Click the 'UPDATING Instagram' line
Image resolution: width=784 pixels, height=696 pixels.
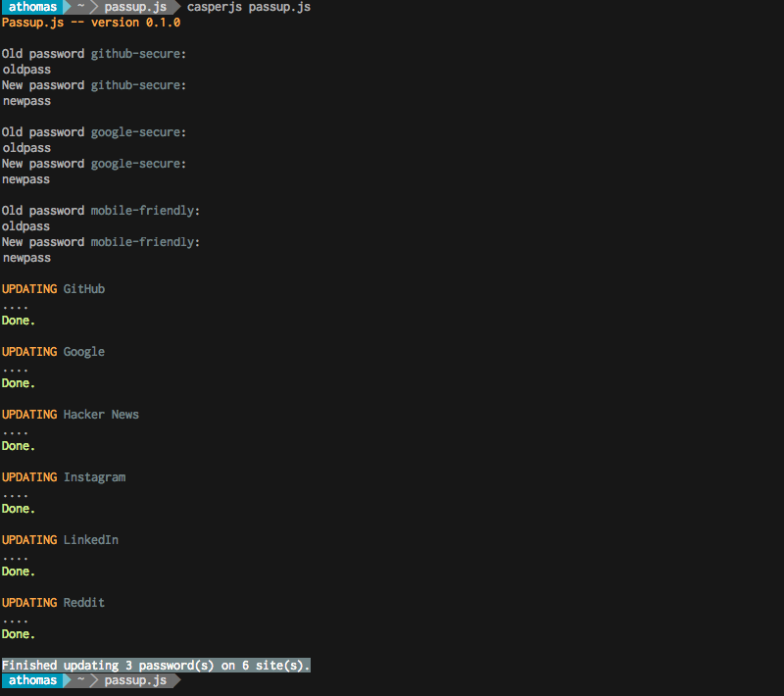tap(64, 477)
